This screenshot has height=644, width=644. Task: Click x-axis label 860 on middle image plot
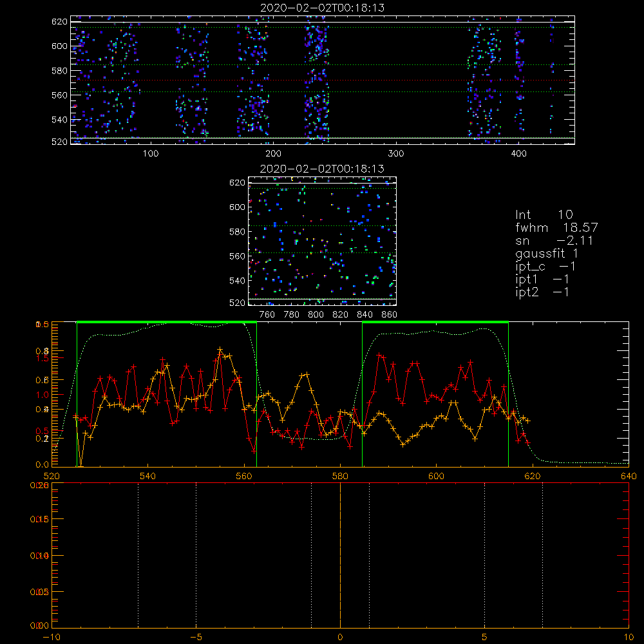[390, 315]
